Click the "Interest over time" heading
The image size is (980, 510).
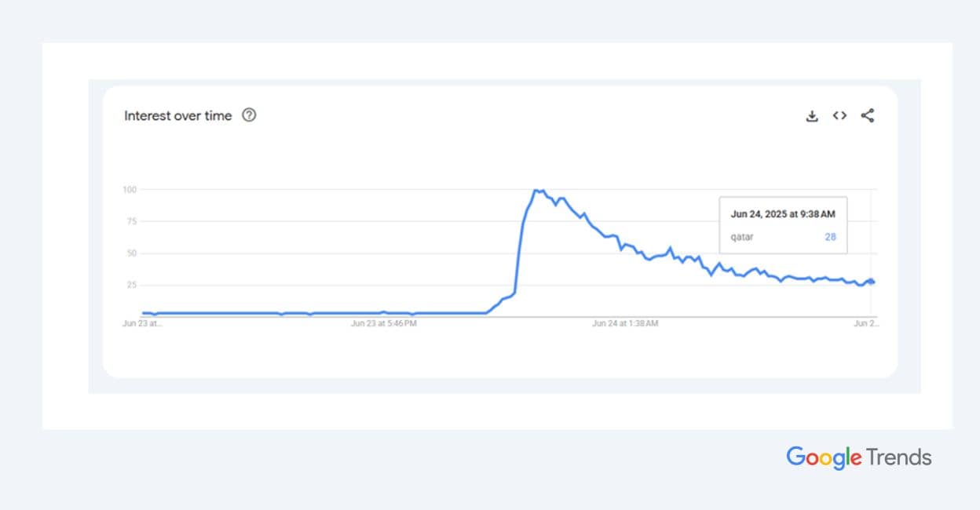pyautogui.click(x=178, y=116)
